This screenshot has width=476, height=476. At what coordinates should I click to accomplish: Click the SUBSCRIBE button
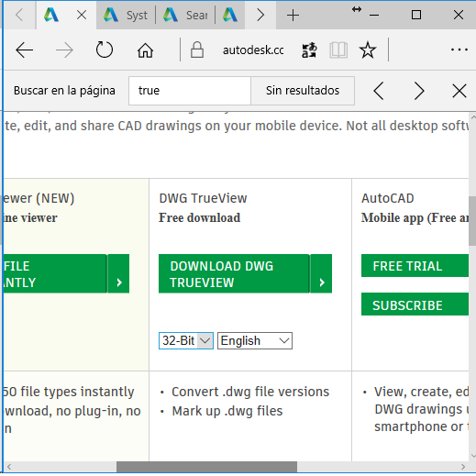tap(415, 304)
